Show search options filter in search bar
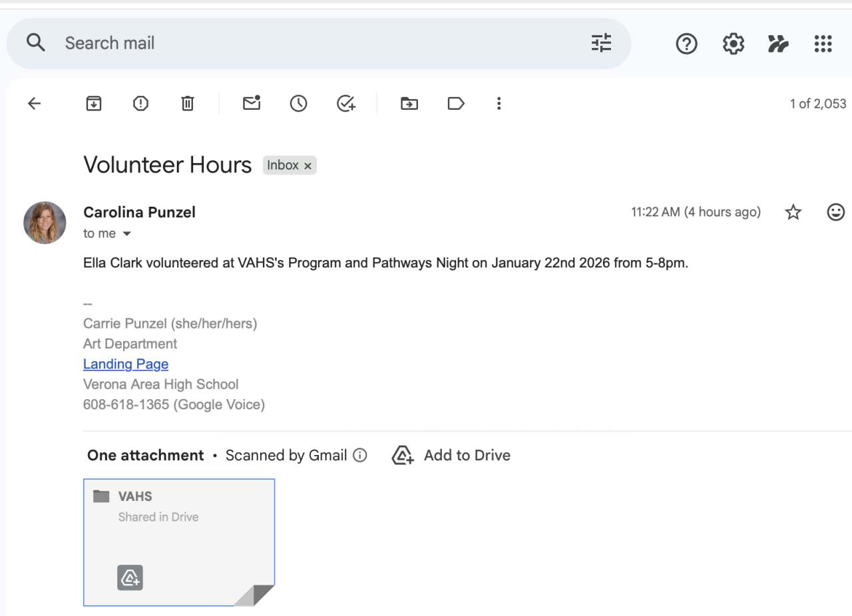 601,43
